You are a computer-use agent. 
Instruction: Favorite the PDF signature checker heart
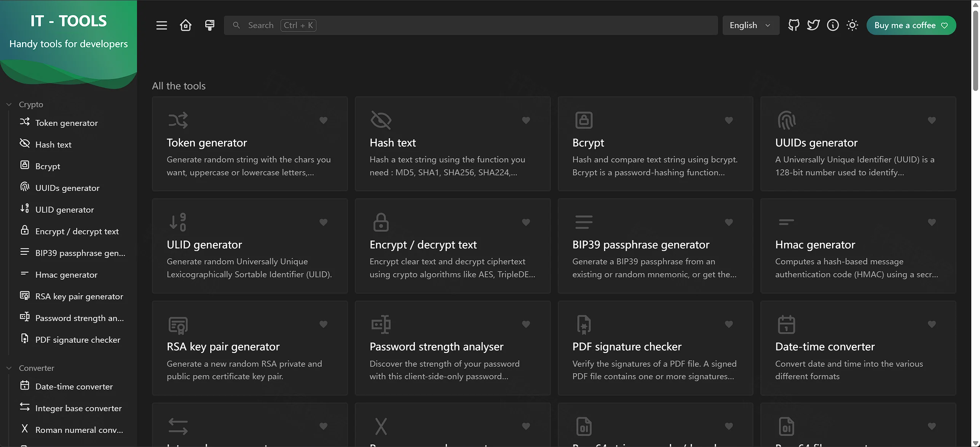coord(729,324)
